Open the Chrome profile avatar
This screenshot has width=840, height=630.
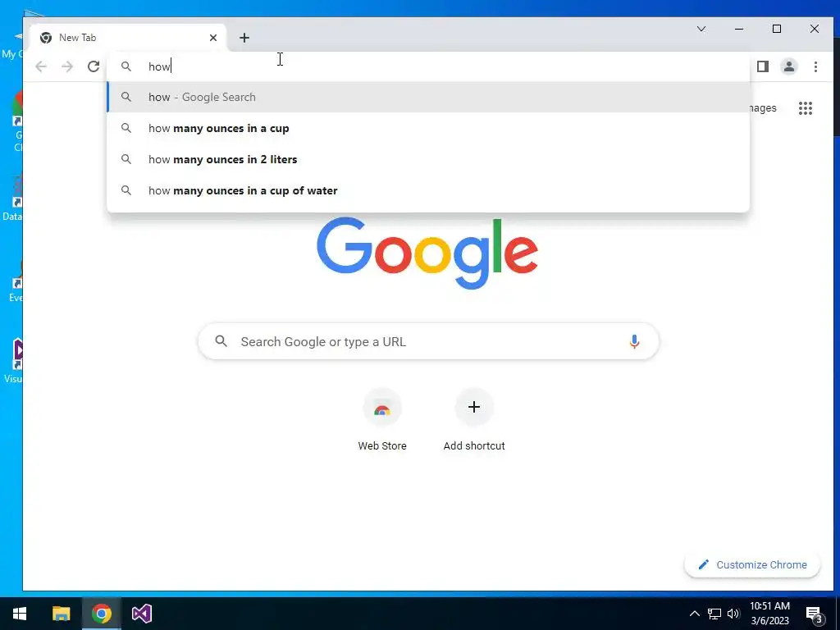789,66
